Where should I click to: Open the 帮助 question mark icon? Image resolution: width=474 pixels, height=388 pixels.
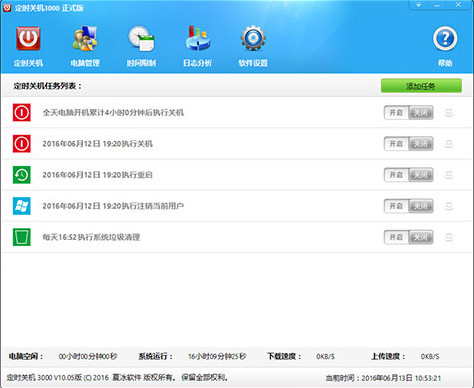click(x=445, y=39)
